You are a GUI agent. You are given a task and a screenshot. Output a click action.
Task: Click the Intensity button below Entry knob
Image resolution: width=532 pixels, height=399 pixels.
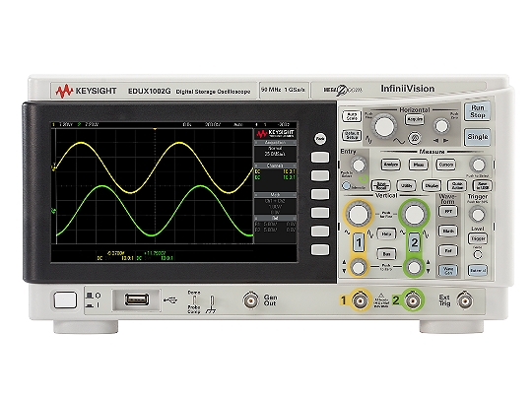[346, 185]
